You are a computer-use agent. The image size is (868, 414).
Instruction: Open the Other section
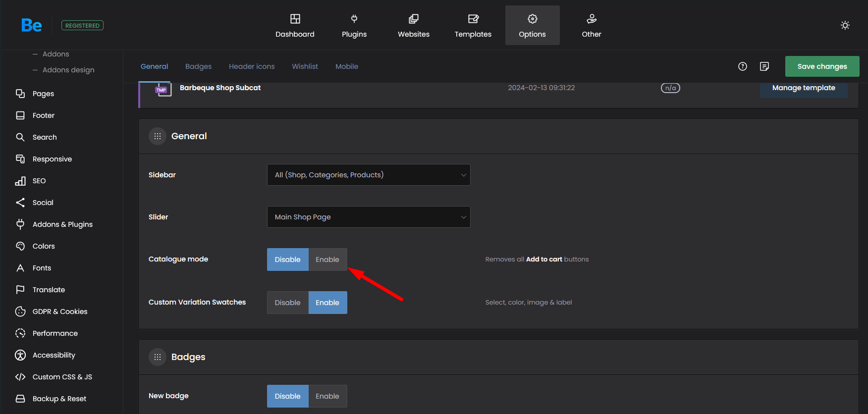(x=592, y=25)
